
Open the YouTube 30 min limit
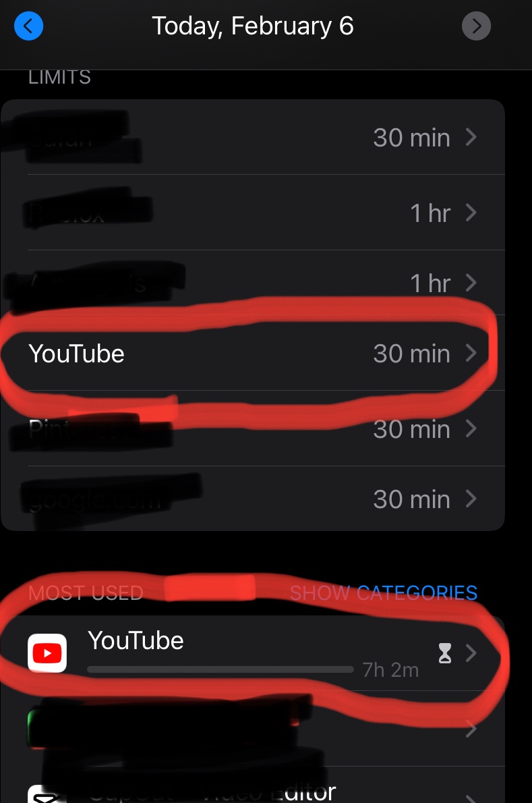pos(253,354)
